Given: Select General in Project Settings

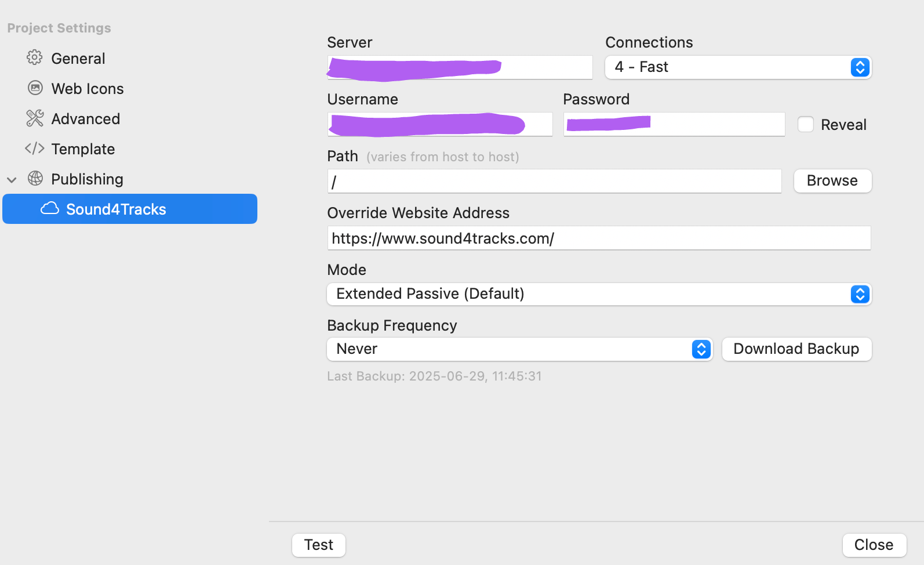Looking at the screenshot, I should pos(78,59).
